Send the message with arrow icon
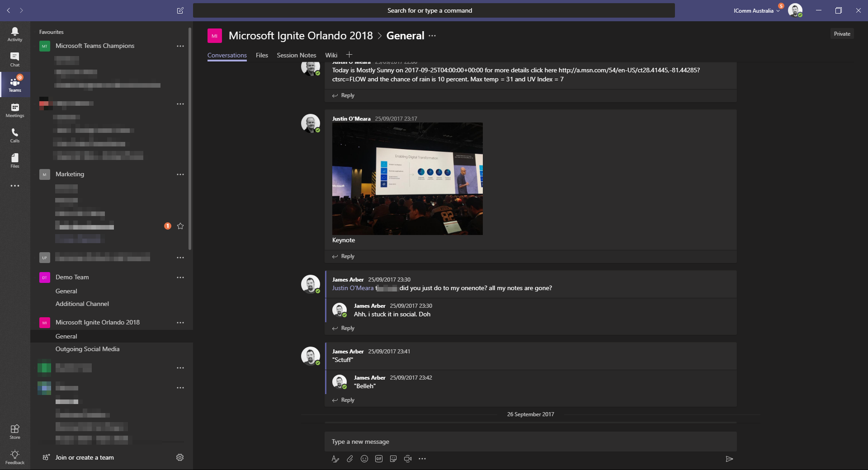The image size is (868, 470). pyautogui.click(x=729, y=459)
